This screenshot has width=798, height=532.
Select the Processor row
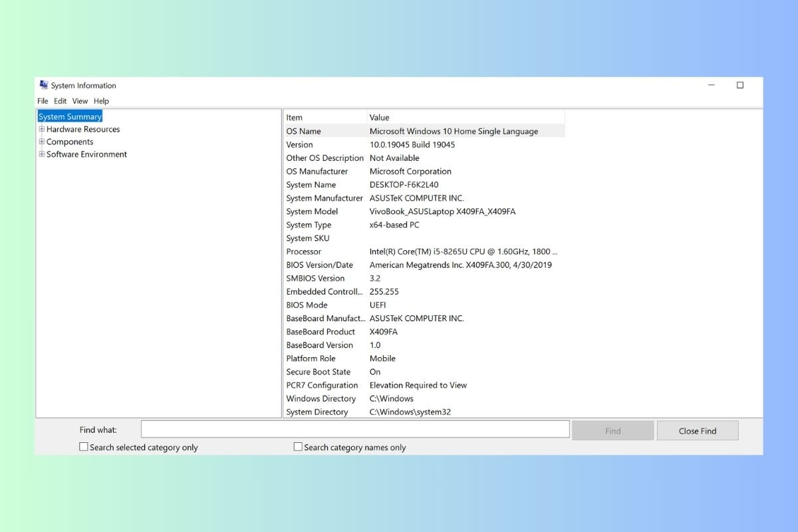424,251
